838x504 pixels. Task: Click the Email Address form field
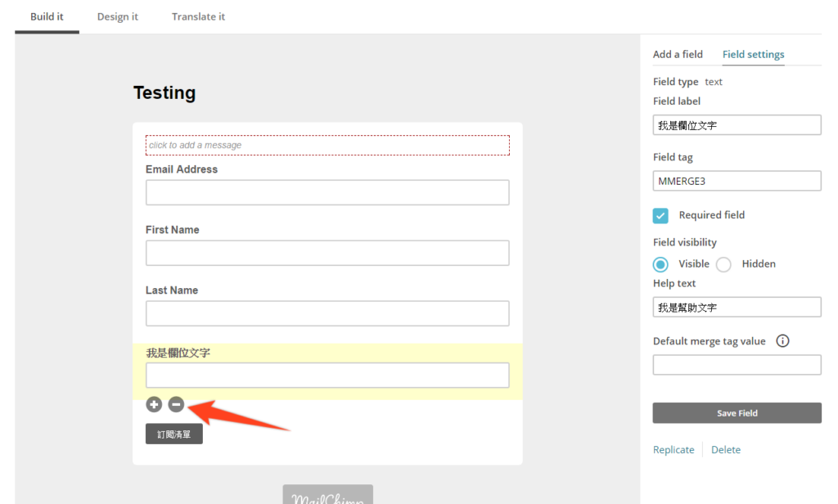327,192
